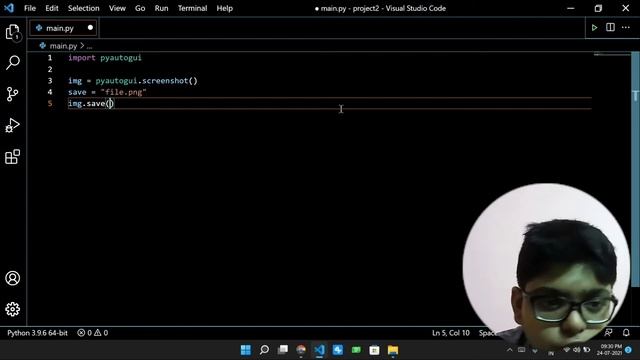Open the Terminal menu

pyautogui.click(x=192, y=8)
